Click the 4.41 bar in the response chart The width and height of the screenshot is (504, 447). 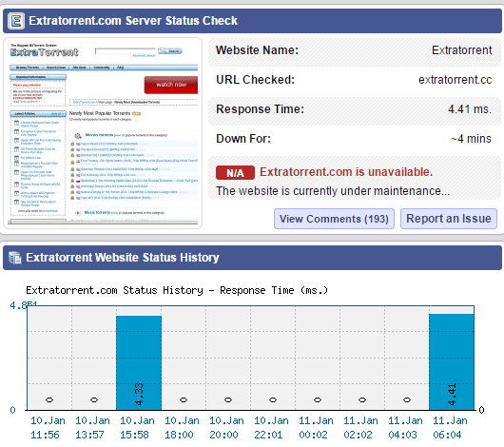452,361
